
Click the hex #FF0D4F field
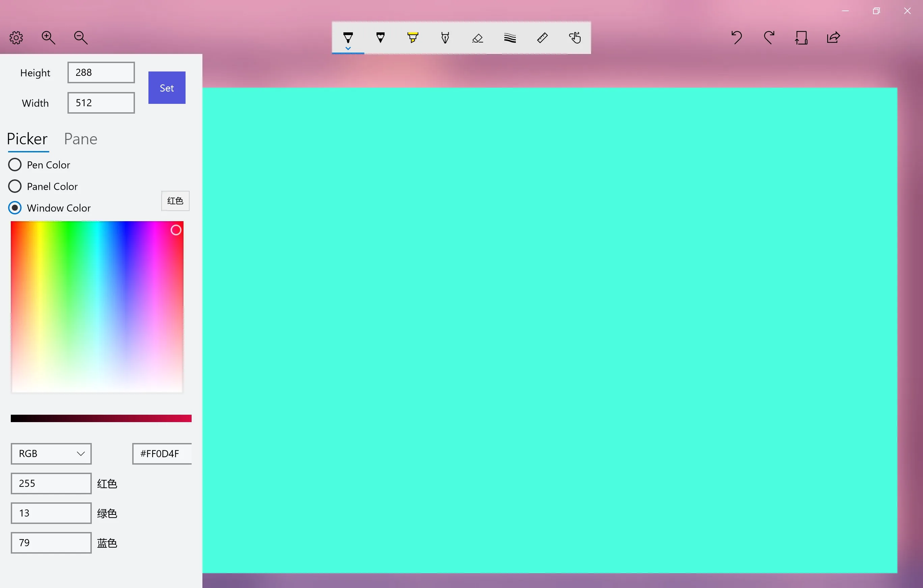(162, 453)
